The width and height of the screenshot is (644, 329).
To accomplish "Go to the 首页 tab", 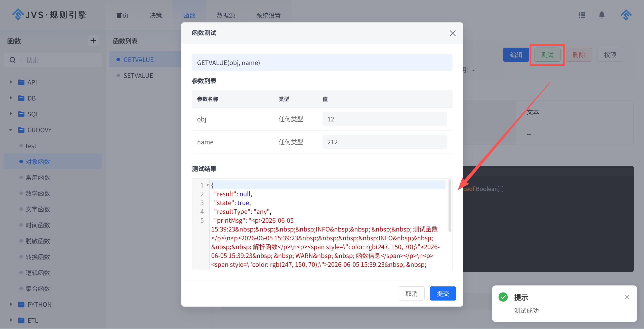I will (122, 15).
